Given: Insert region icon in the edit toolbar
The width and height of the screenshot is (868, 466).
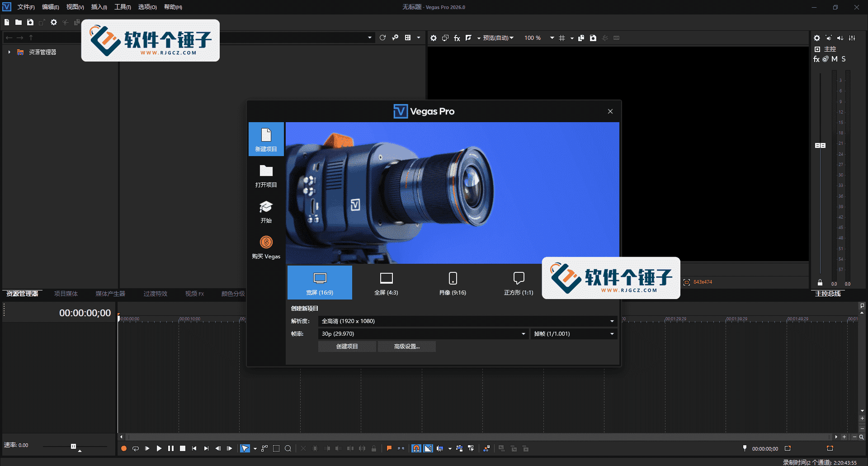Looking at the screenshot, I should 401,448.
